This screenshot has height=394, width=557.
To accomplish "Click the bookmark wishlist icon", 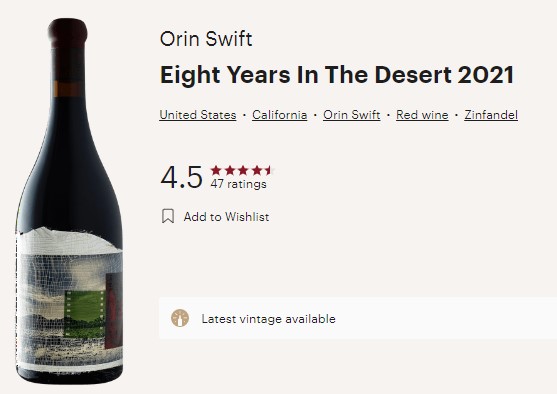I will [x=168, y=216].
